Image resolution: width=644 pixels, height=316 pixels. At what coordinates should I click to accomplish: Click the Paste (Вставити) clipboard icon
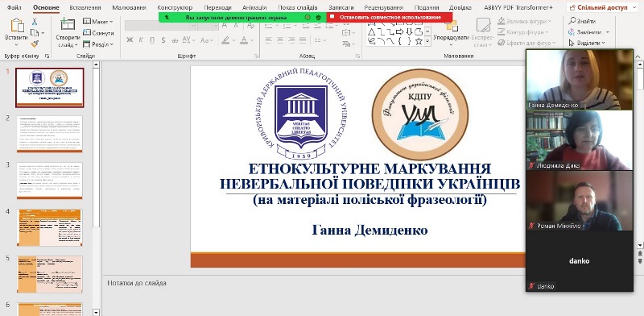(x=17, y=26)
